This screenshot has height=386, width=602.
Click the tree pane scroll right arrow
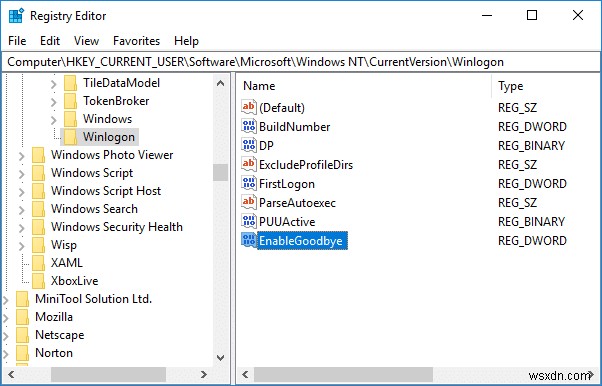(204, 374)
